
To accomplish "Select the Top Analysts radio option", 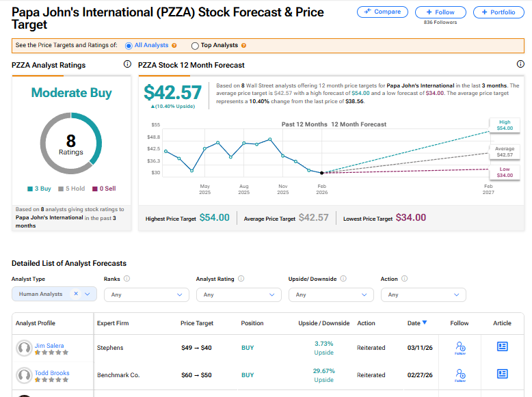I will pyautogui.click(x=195, y=46).
